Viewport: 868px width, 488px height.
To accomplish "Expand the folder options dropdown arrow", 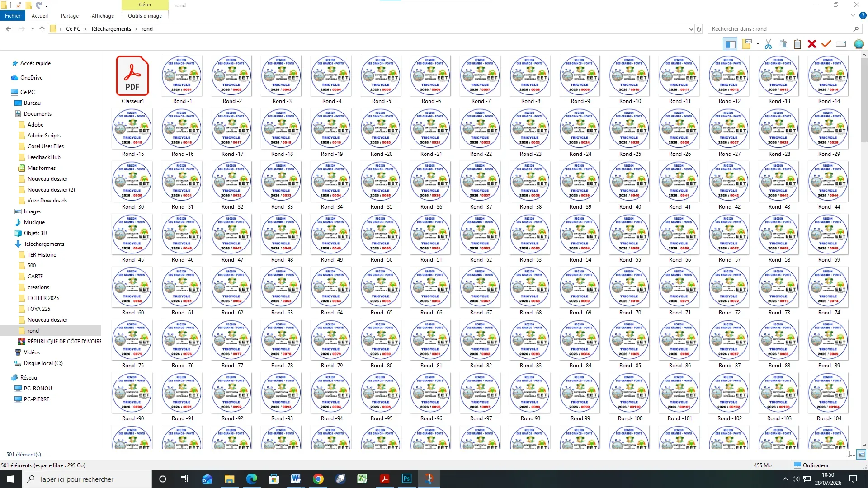I will [x=758, y=44].
